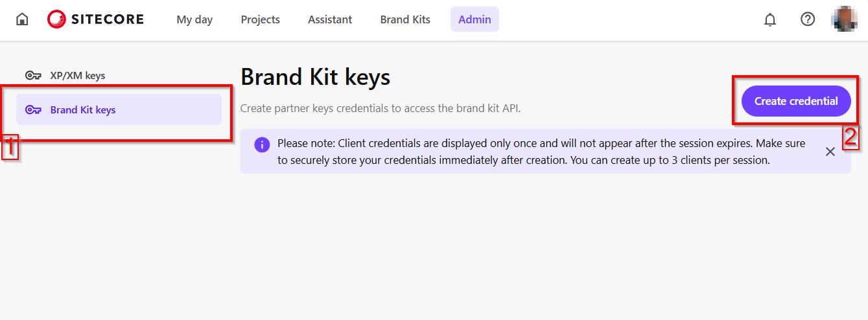
Task: Click the partner keys description text
Action: pos(381,108)
